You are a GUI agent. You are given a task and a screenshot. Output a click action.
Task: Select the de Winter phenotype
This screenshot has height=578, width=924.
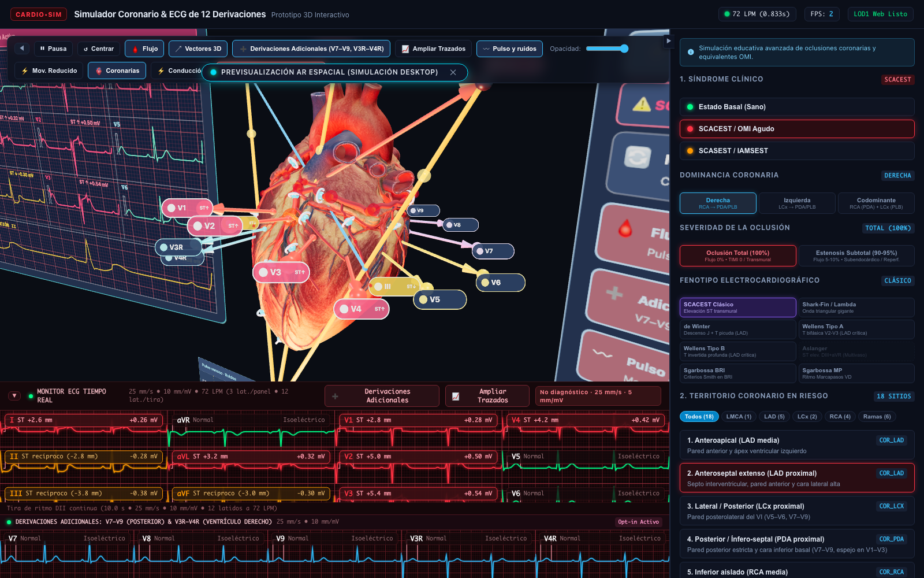[737, 329]
